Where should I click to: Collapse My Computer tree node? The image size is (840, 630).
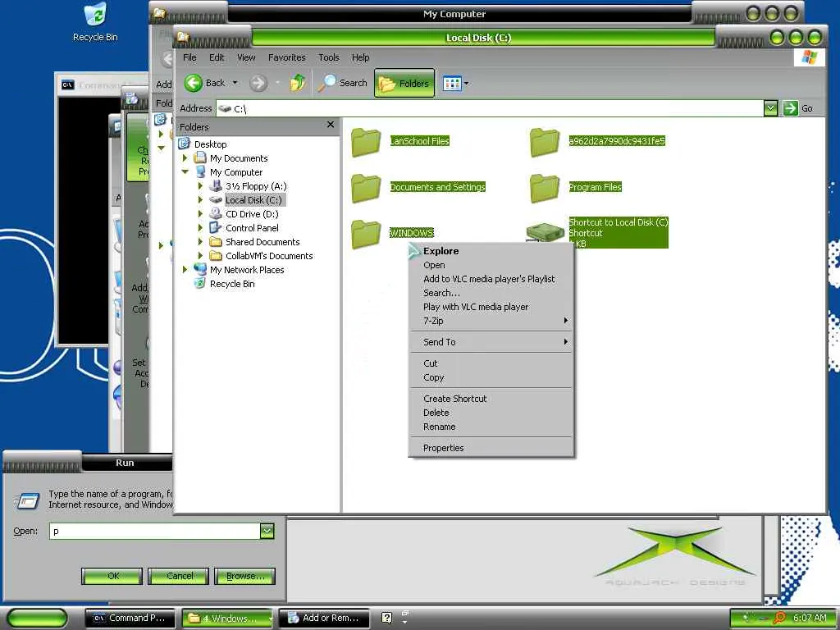pos(185,172)
